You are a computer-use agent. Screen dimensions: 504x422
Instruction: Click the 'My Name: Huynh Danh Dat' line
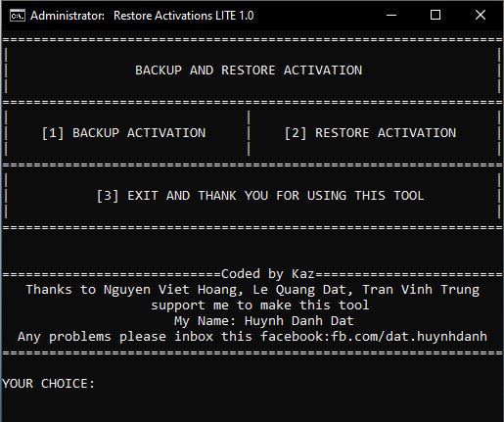[263, 321]
